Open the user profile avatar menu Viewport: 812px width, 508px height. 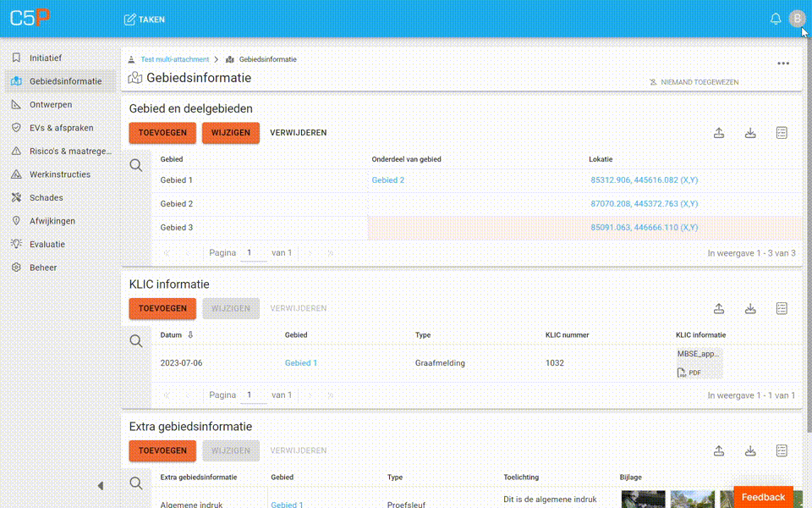tap(796, 19)
